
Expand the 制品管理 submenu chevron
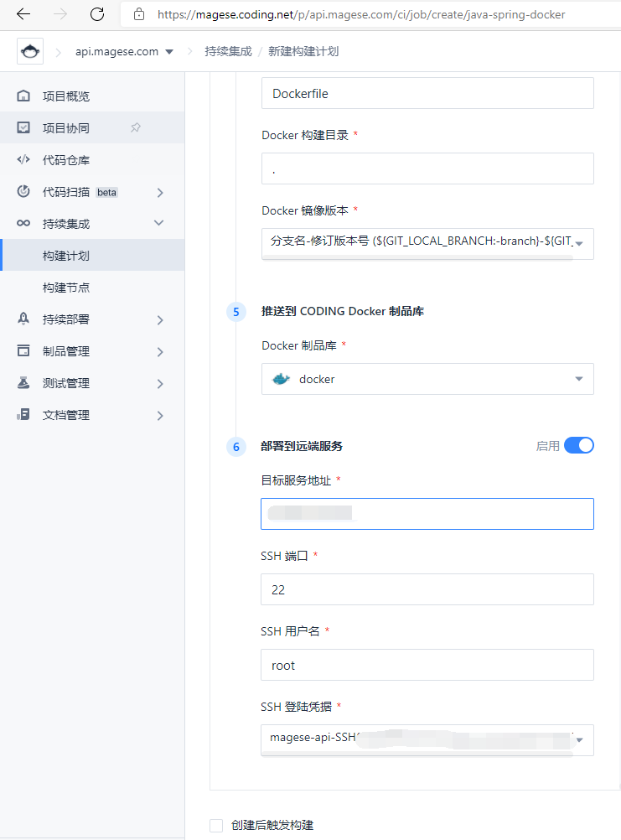click(160, 352)
